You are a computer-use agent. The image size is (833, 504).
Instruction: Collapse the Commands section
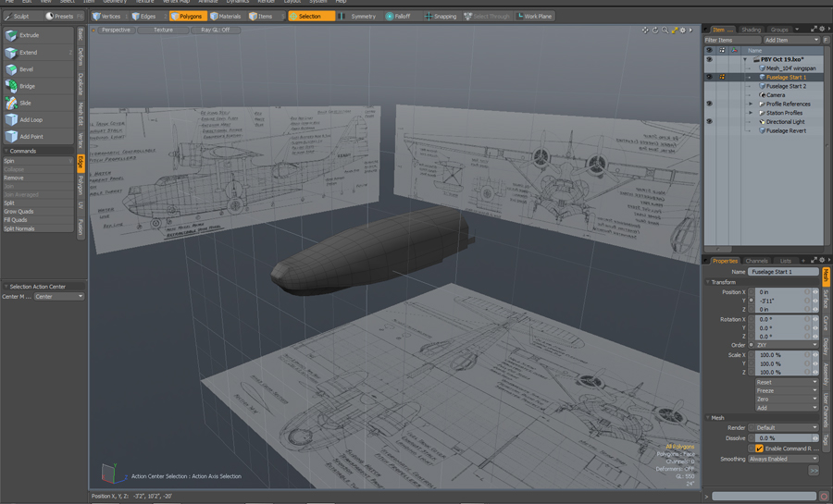click(x=6, y=152)
